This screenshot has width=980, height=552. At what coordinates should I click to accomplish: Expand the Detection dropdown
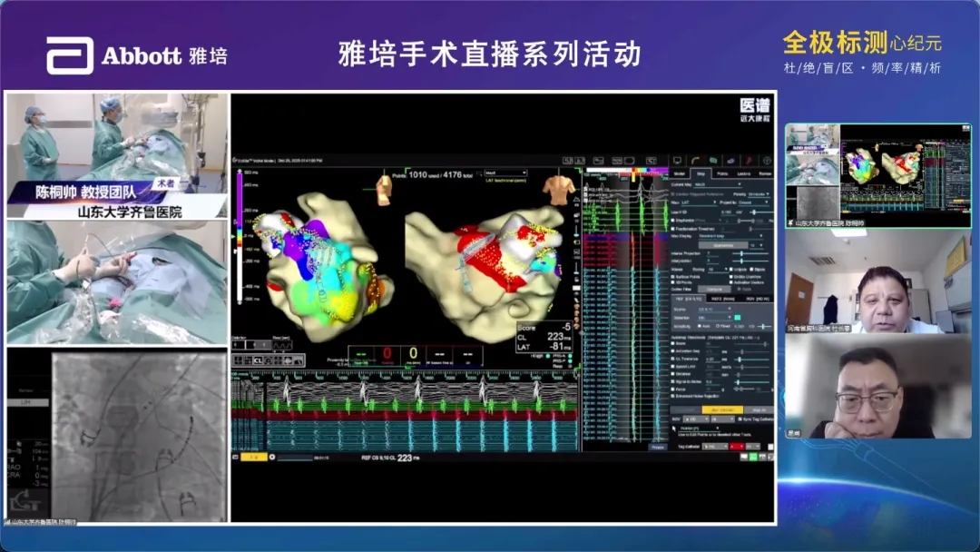712,317
